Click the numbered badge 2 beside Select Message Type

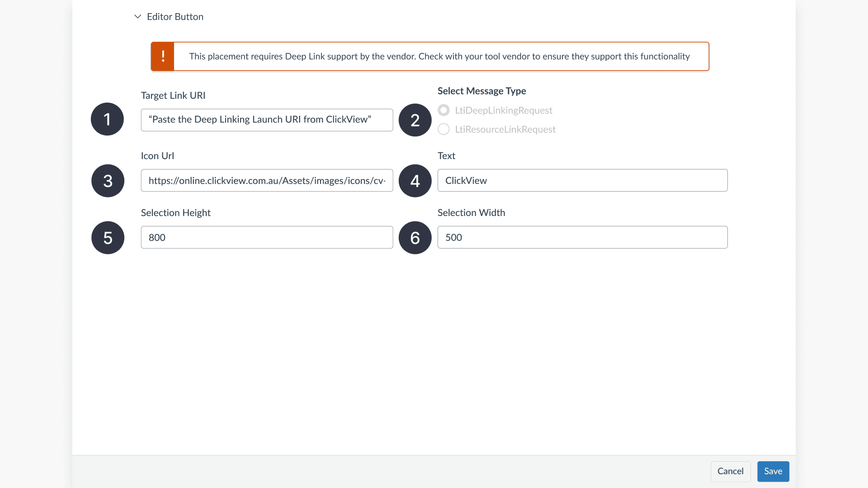pos(415,120)
